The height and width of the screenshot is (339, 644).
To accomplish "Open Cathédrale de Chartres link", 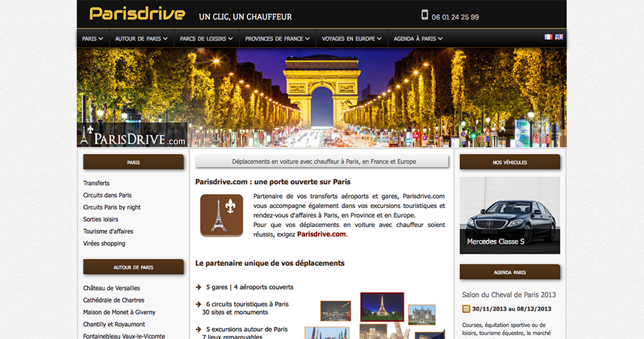I will pos(113,300).
